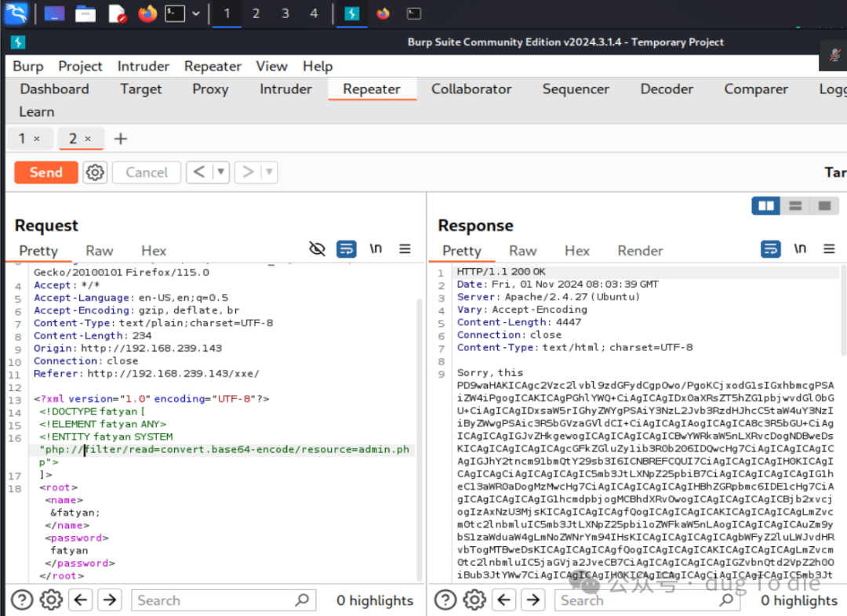Open the Repeater menu in menu bar

pyautogui.click(x=213, y=66)
